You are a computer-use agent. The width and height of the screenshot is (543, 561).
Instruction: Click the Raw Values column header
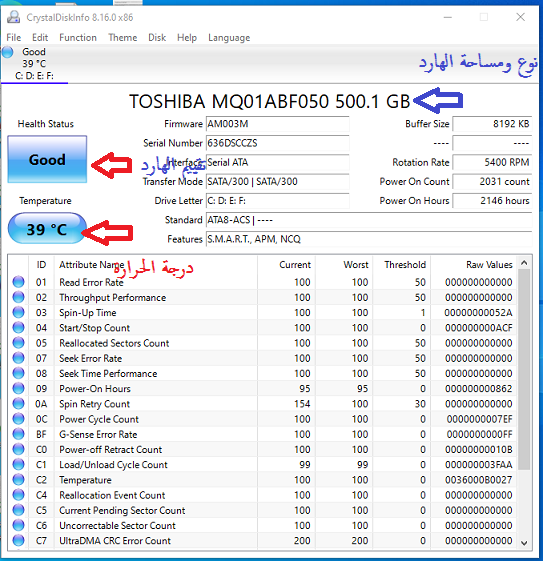pos(474,265)
